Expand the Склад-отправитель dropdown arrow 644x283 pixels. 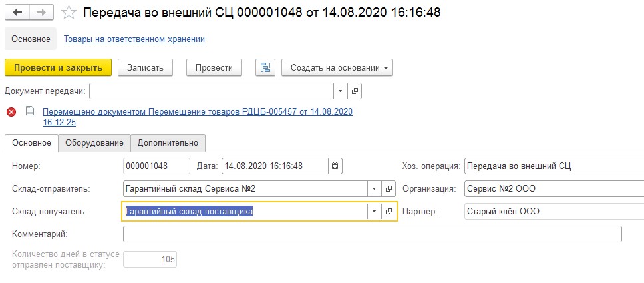point(374,189)
